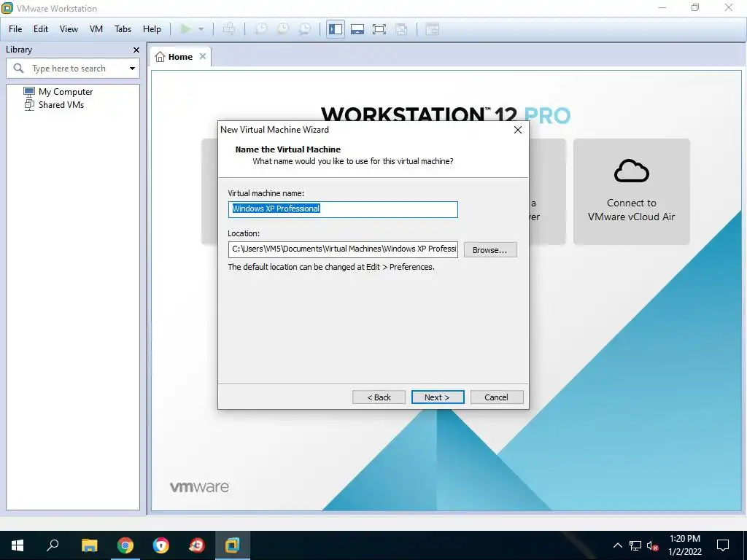747x560 pixels.
Task: Click the VMware Workstation title bar icon
Action: tap(7, 8)
